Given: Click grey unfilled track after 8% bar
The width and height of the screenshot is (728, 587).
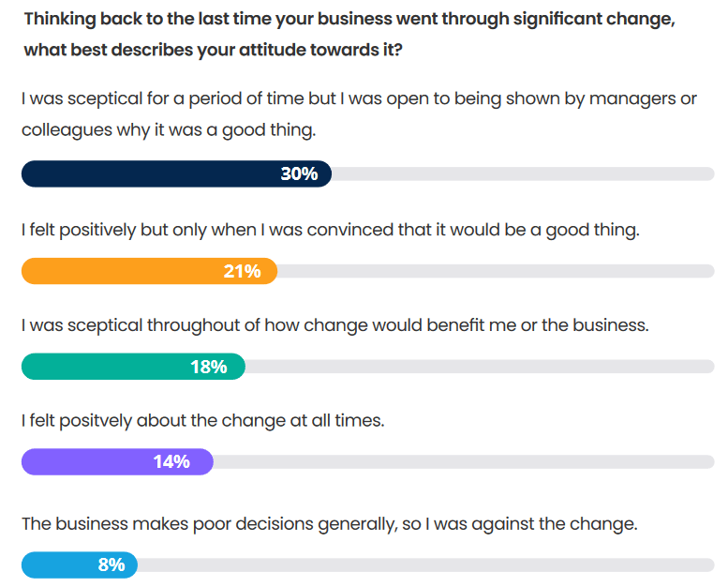Looking at the screenshot, I should tap(424, 565).
